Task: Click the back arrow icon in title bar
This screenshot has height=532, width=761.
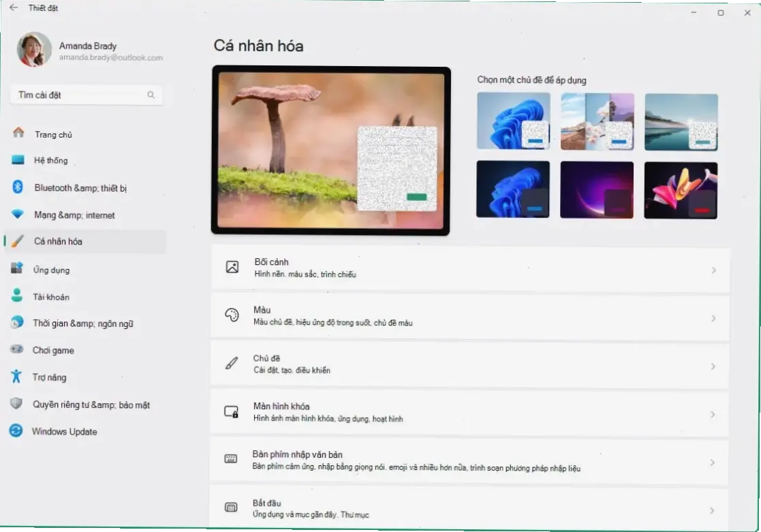Action: click(x=14, y=8)
